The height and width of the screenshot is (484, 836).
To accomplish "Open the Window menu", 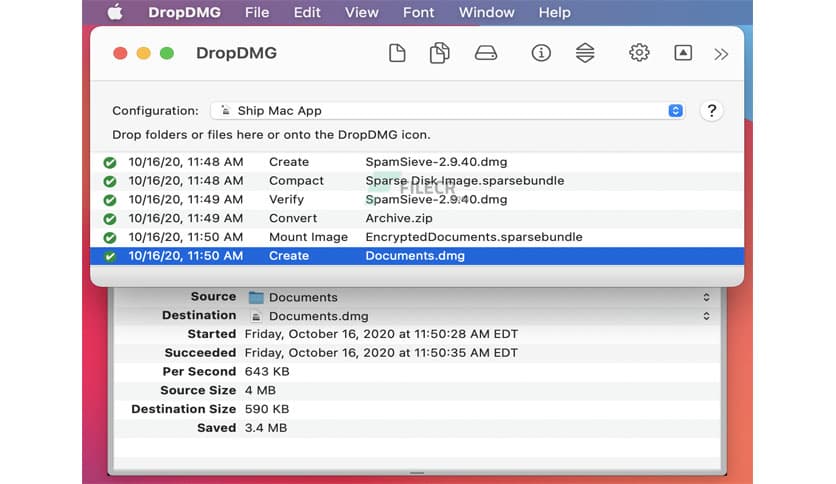I will tap(486, 12).
